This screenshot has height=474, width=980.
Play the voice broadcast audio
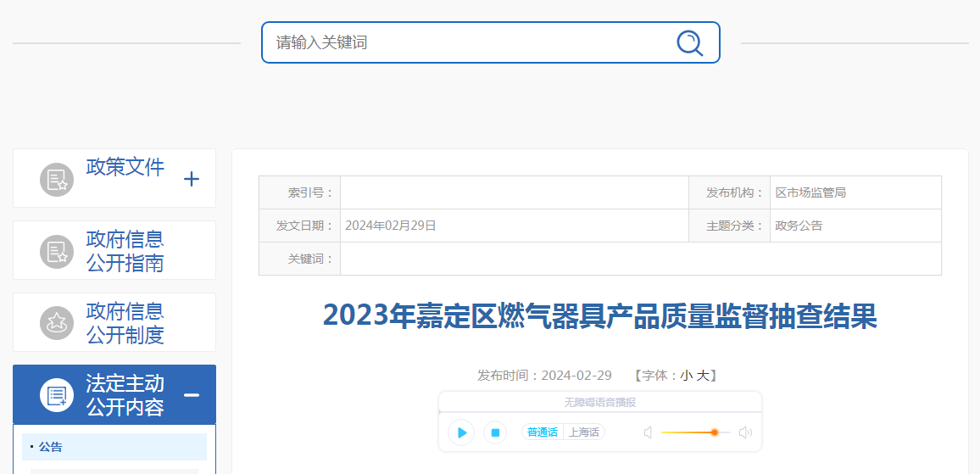click(461, 432)
